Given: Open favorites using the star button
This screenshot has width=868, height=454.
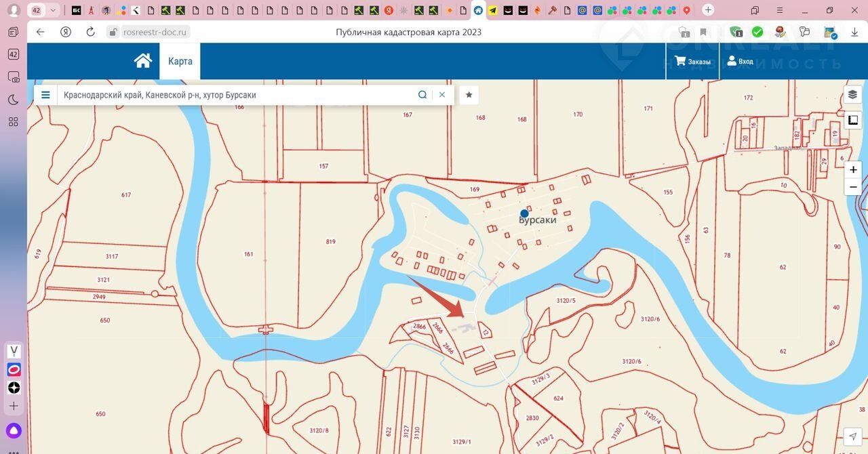Looking at the screenshot, I should click(469, 95).
